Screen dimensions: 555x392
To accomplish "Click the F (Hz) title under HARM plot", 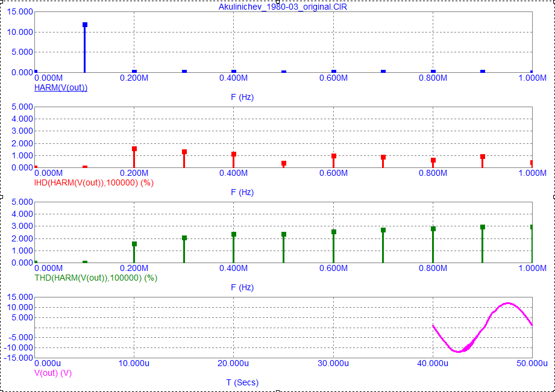I will 242,97.
